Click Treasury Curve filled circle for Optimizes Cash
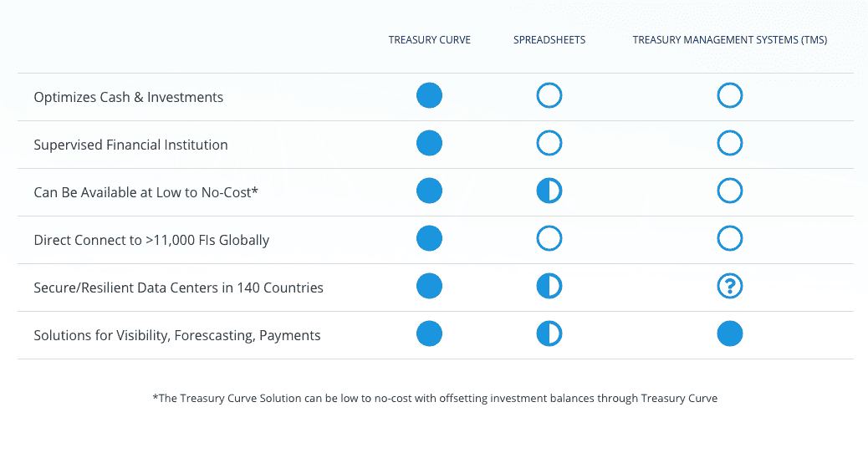This screenshot has width=868, height=453. coord(429,95)
